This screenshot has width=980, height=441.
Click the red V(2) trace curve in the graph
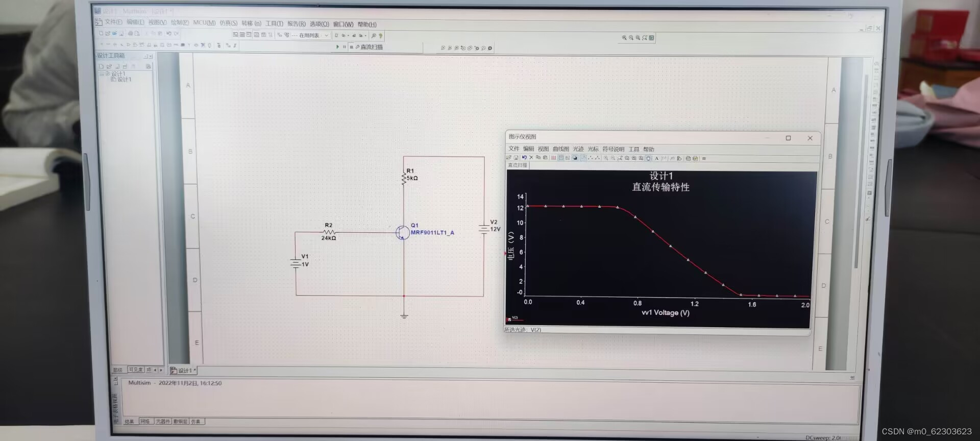point(671,247)
